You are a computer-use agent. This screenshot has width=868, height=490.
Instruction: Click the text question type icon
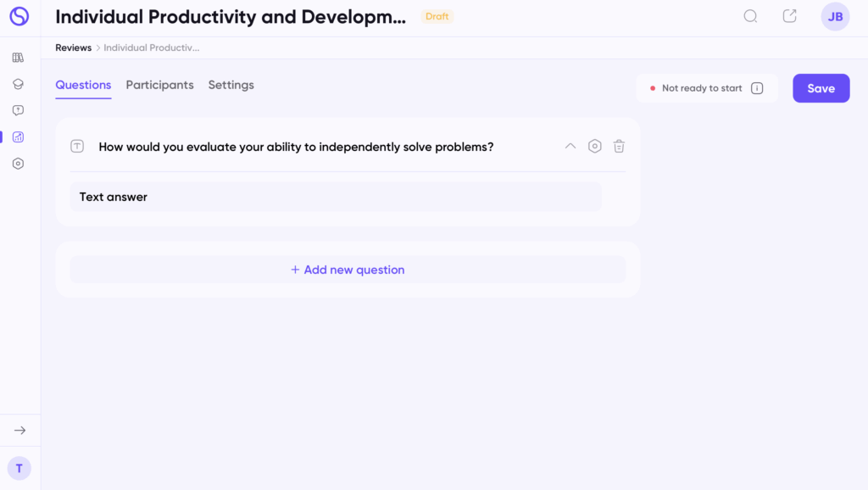click(77, 146)
